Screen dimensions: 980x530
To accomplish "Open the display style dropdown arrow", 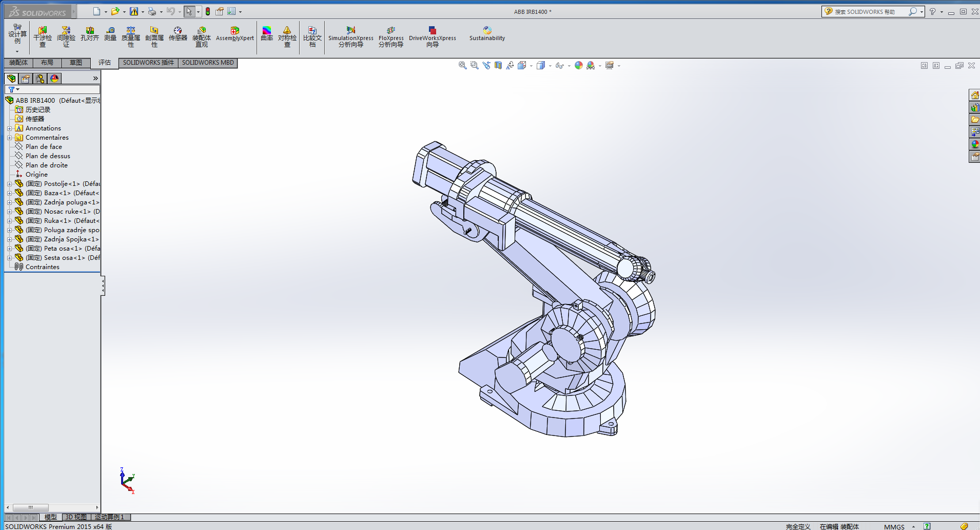I will coord(550,66).
